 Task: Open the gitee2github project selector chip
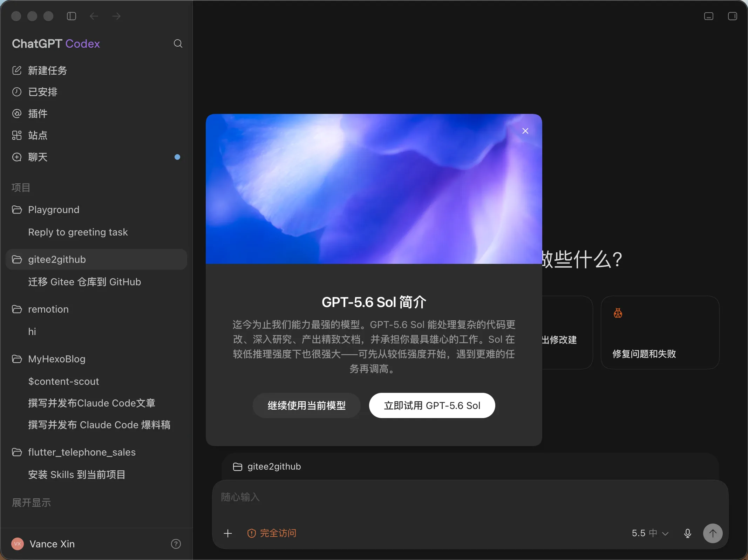(267, 466)
